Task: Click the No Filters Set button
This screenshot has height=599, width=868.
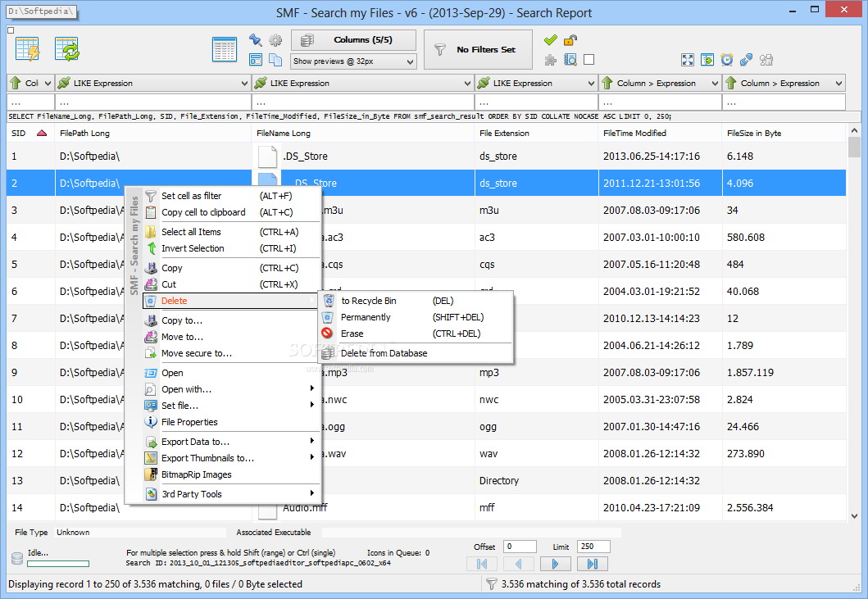Action: [x=478, y=49]
